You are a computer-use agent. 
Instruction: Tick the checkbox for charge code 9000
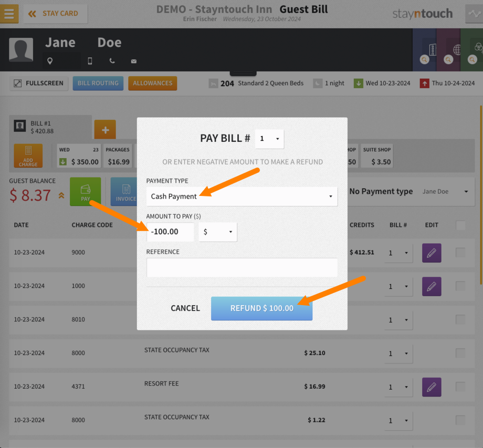(x=460, y=253)
